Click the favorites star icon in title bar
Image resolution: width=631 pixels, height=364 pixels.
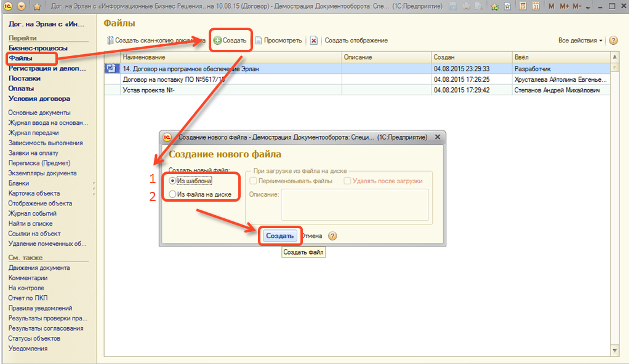click(37, 7)
